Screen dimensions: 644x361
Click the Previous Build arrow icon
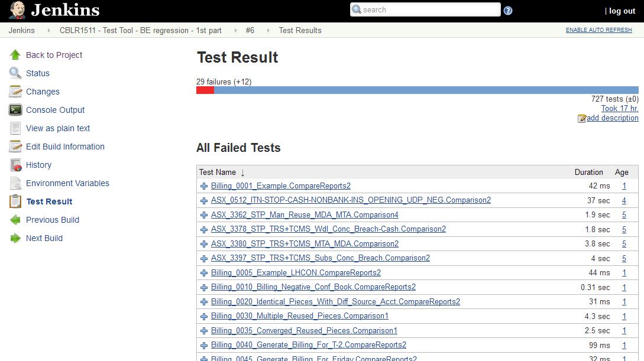click(15, 220)
